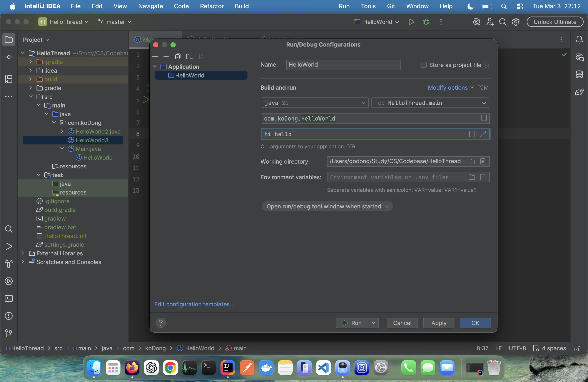
Task: Click the Apply button
Action: (x=439, y=323)
